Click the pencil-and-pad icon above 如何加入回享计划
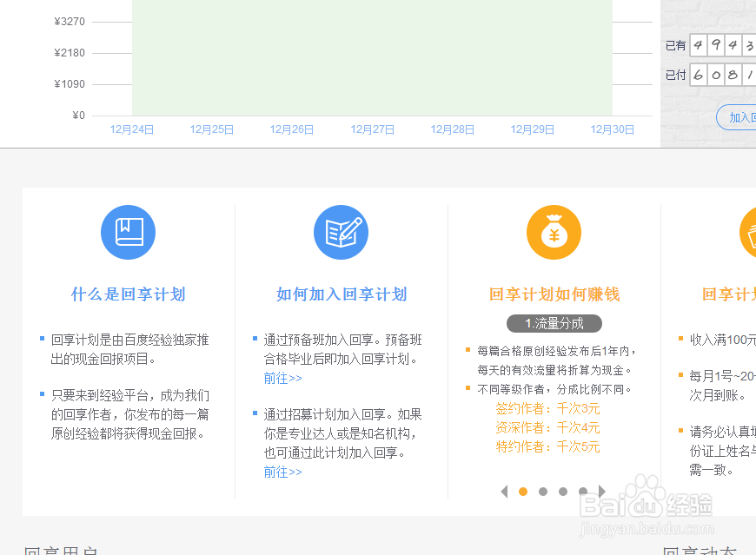The width and height of the screenshot is (756, 555). pos(341,232)
